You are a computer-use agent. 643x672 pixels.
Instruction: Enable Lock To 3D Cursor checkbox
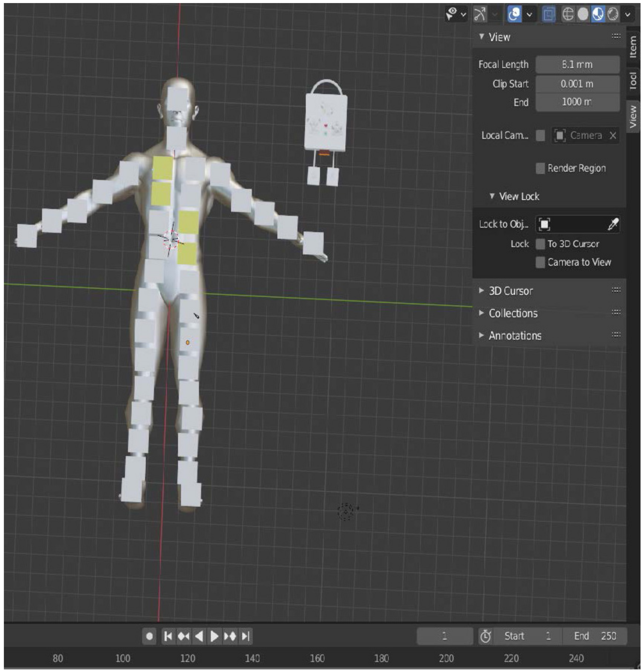pyautogui.click(x=540, y=244)
